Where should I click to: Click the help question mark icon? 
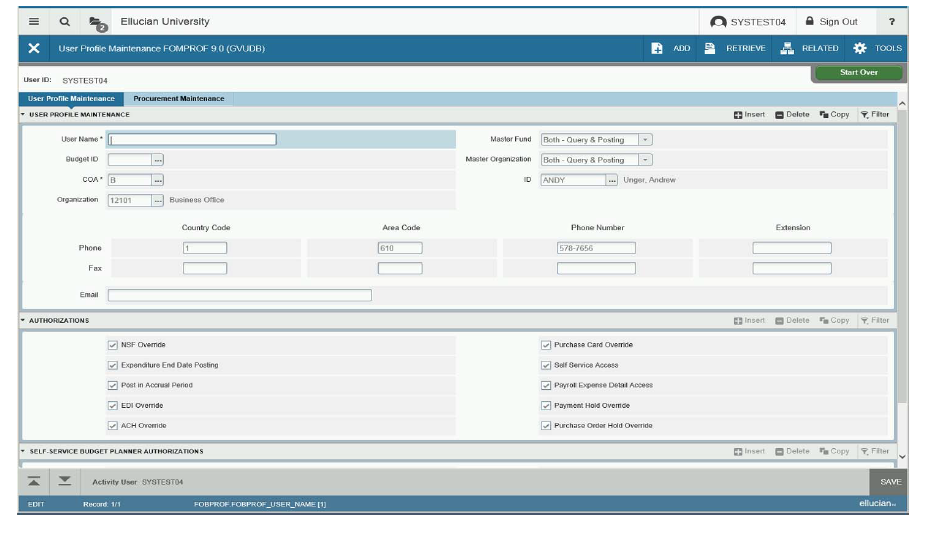click(891, 21)
